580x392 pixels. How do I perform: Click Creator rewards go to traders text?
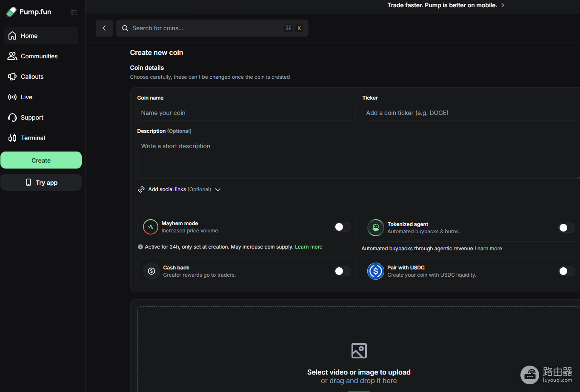coord(200,275)
